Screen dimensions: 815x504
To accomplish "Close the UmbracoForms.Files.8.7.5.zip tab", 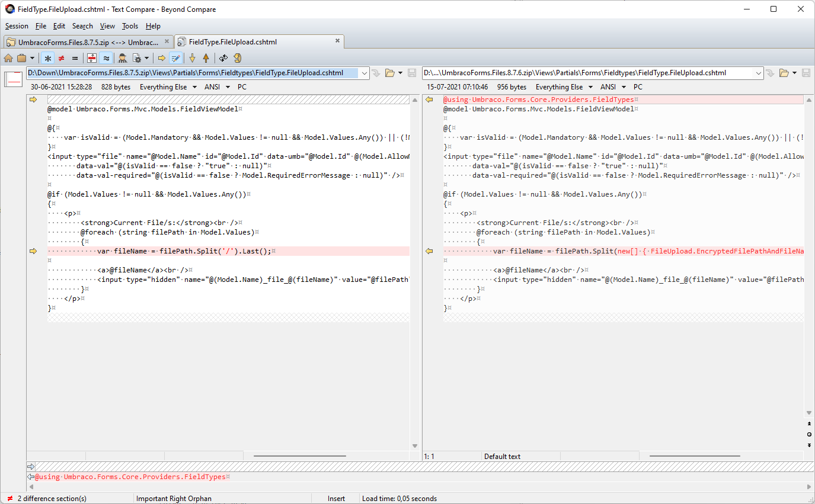I will [167, 41].
